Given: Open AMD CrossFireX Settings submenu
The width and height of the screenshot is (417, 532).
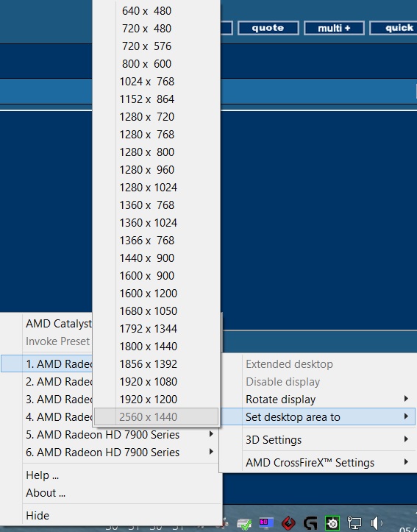Looking at the screenshot, I should pyautogui.click(x=318, y=462).
